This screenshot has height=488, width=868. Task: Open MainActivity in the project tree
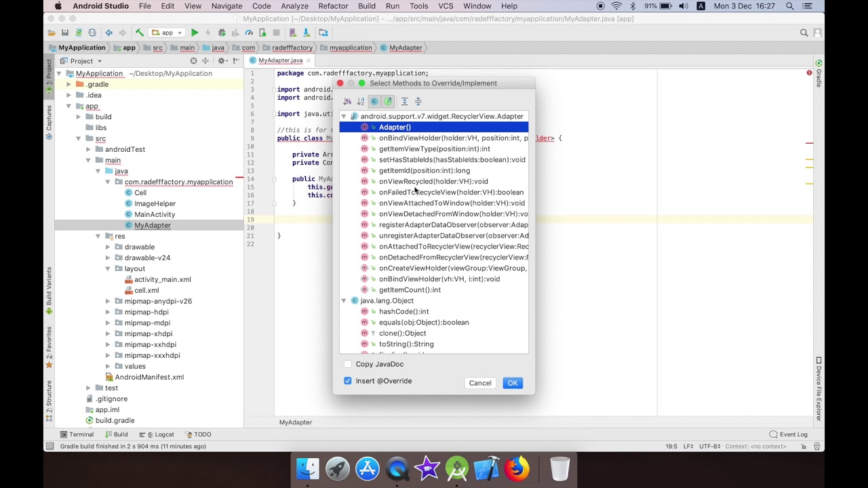155,214
